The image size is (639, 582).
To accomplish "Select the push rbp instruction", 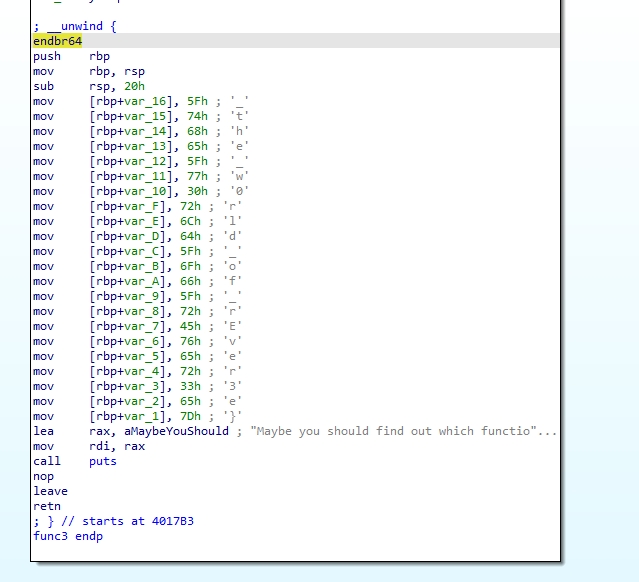I will pos(72,56).
